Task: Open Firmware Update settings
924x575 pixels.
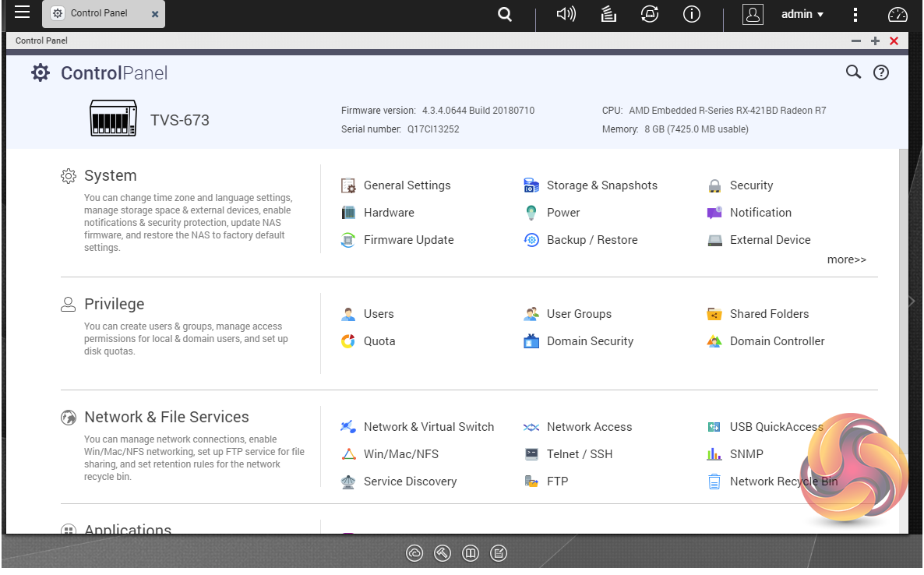Action: pos(408,240)
